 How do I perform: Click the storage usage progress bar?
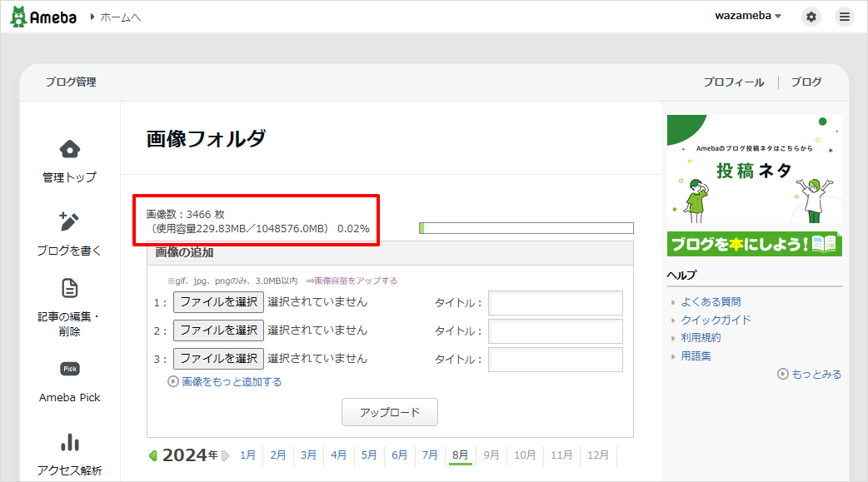526,228
